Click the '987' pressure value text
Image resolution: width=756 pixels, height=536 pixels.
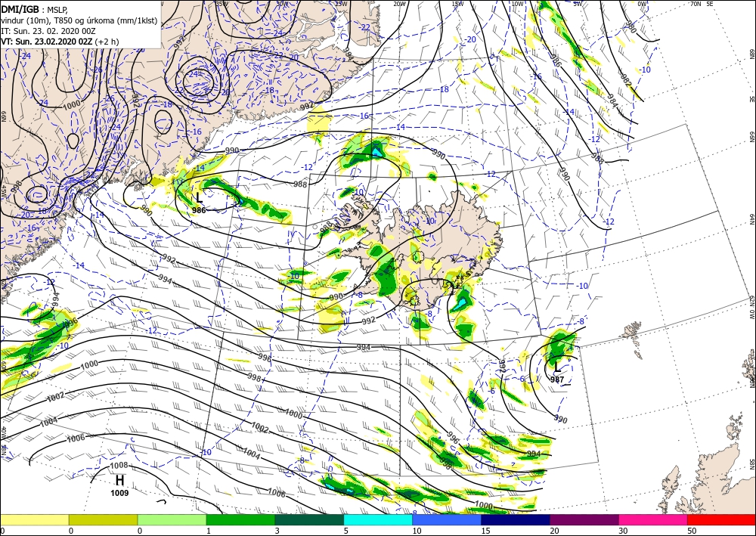pyautogui.click(x=557, y=380)
